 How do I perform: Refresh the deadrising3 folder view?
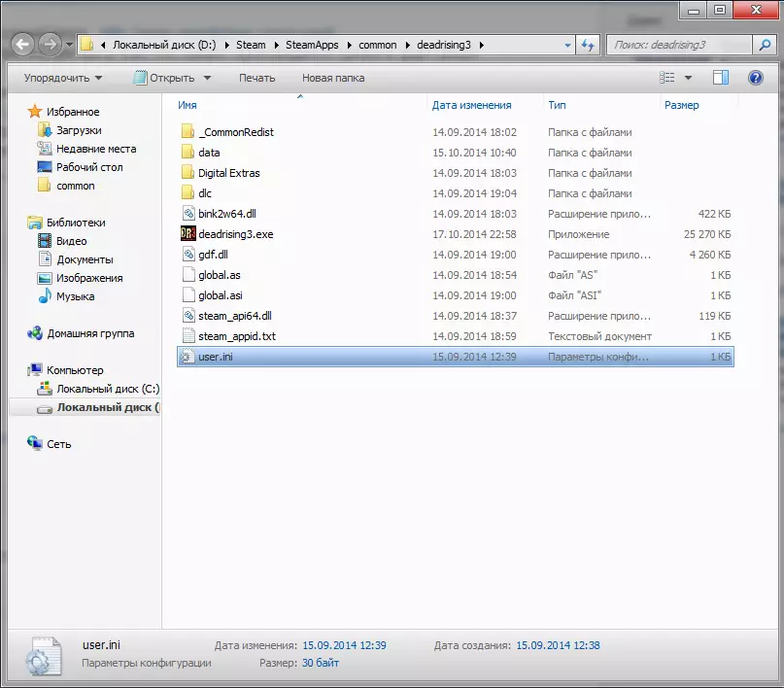pos(588,45)
